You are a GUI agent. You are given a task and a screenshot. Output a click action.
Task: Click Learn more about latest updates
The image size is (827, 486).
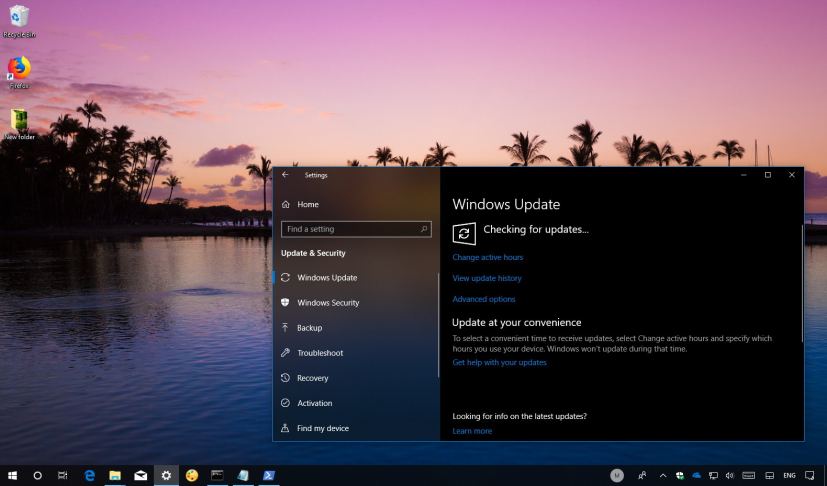coord(472,431)
